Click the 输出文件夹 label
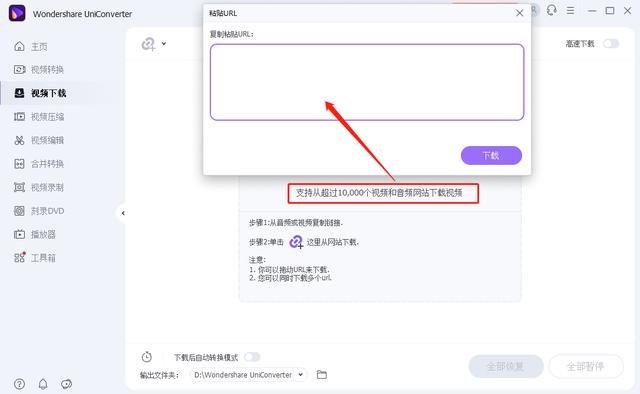This screenshot has width=640, height=394. point(160,375)
